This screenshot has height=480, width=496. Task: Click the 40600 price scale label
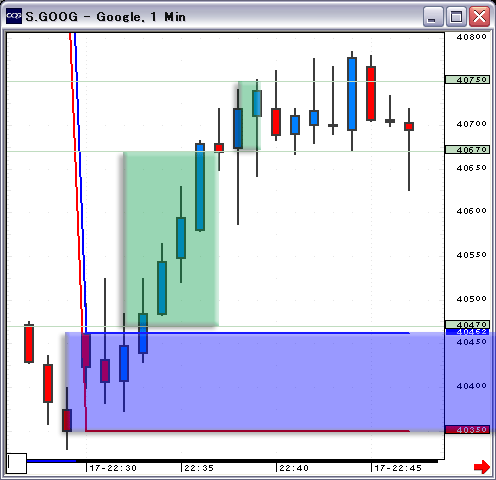471,211
